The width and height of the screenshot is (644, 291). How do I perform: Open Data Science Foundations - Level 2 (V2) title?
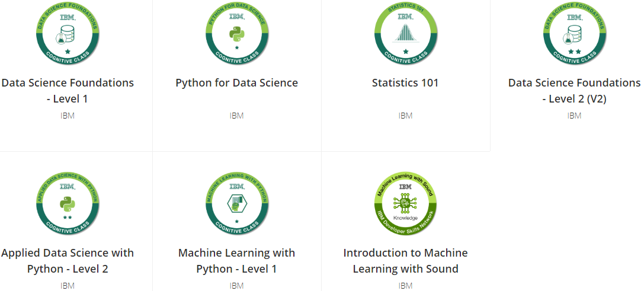pyautogui.click(x=575, y=91)
